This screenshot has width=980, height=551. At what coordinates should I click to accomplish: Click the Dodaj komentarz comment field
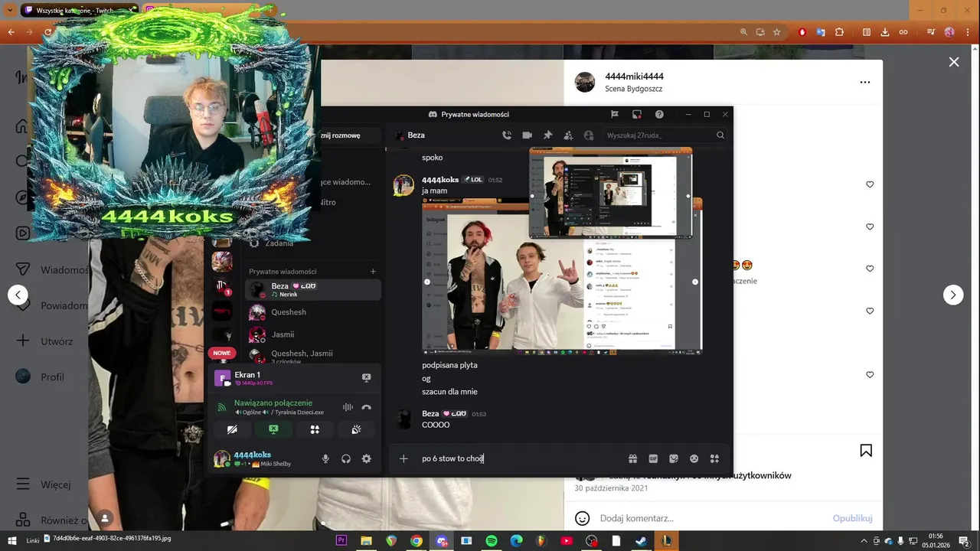click(x=712, y=518)
